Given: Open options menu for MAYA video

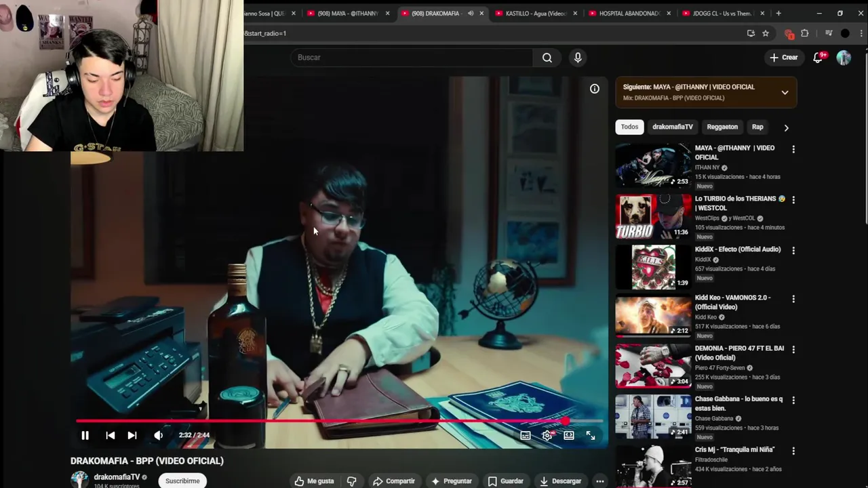Looking at the screenshot, I should point(793,149).
